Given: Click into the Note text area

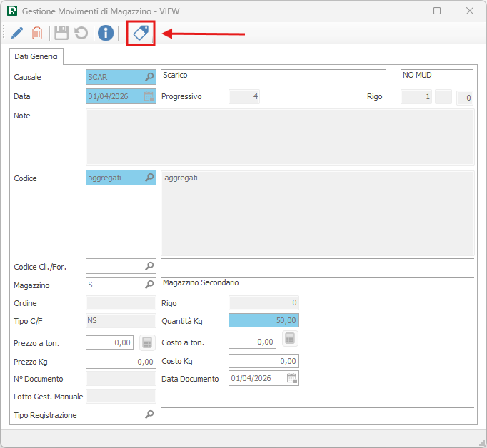Looking at the screenshot, I should pos(279,137).
